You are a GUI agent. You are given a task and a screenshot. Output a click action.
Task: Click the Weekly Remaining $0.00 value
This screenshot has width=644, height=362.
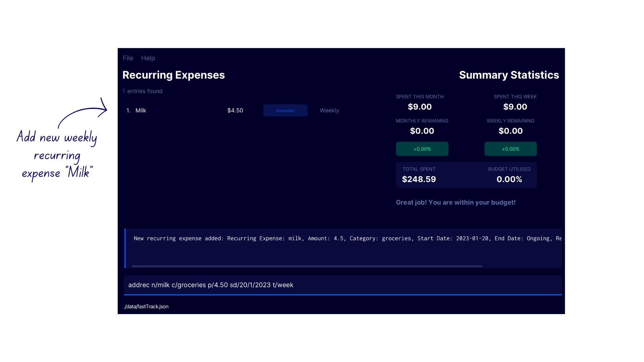510,131
